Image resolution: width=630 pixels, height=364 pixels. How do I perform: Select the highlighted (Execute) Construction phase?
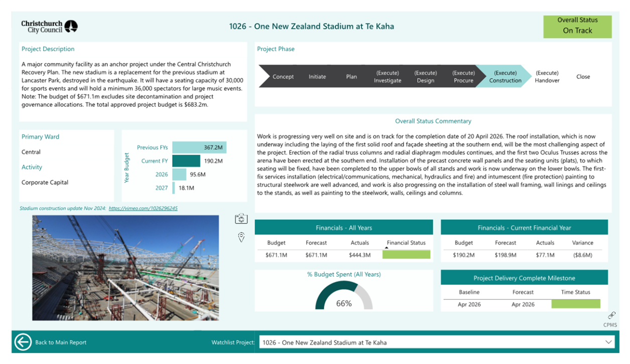504,77
